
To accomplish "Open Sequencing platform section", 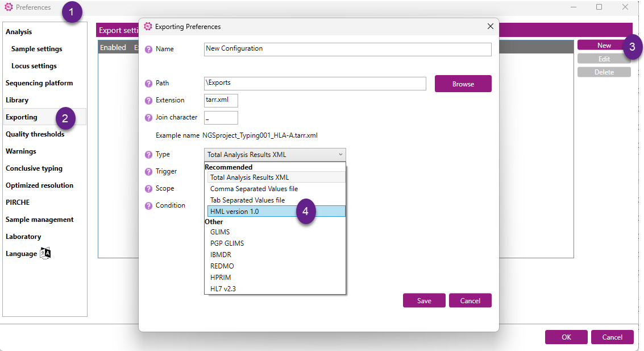I will [39, 82].
